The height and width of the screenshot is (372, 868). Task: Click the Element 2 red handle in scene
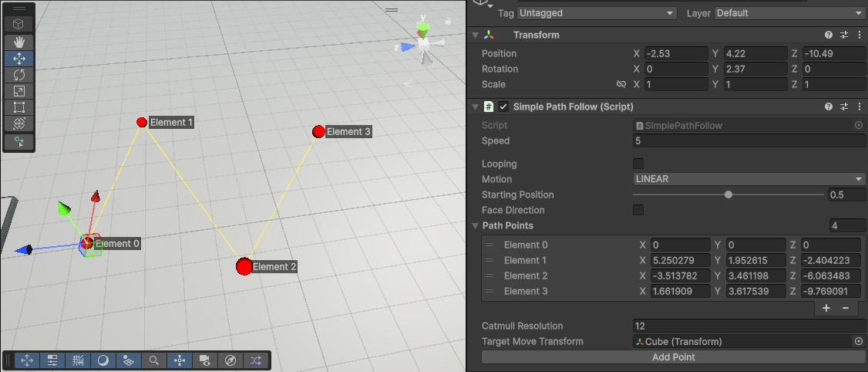coord(244,267)
